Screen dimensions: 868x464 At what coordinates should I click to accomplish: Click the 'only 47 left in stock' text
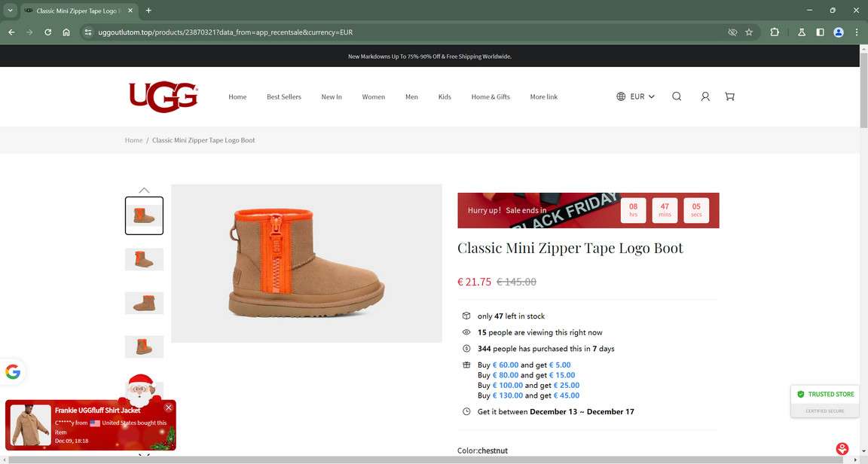pos(511,316)
